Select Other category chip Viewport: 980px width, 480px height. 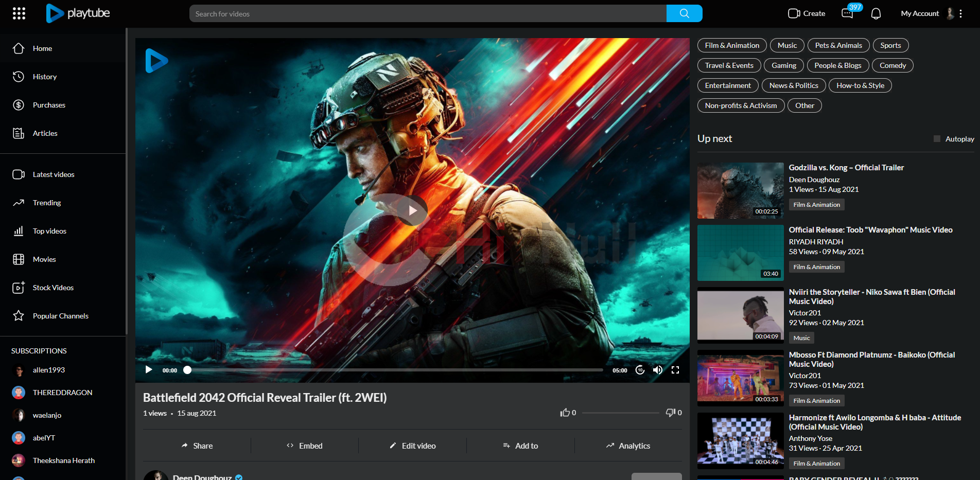tap(804, 105)
